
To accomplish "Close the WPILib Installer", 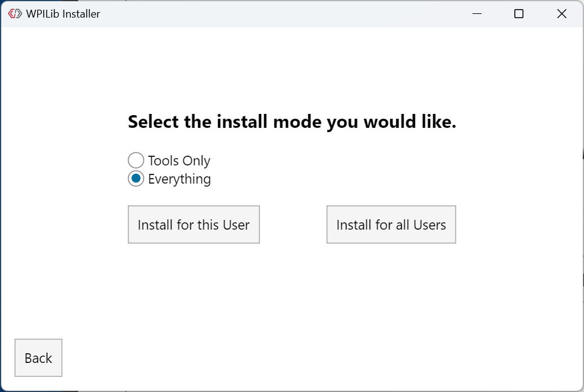I will click(561, 13).
